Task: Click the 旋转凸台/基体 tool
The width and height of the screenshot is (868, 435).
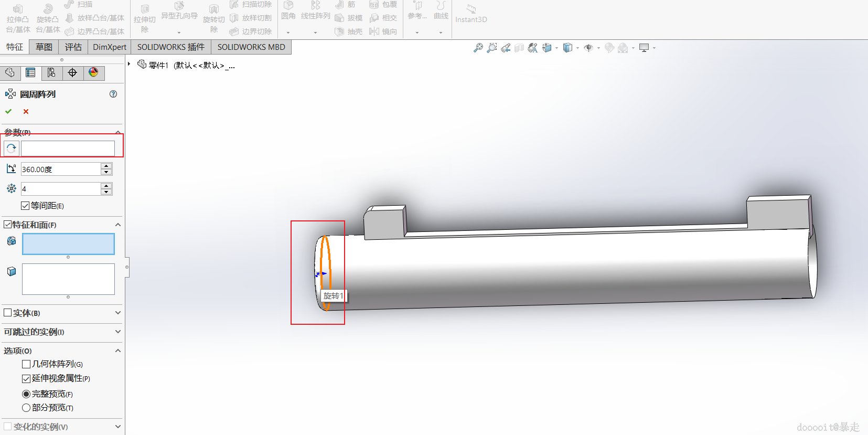Action: tap(48, 19)
